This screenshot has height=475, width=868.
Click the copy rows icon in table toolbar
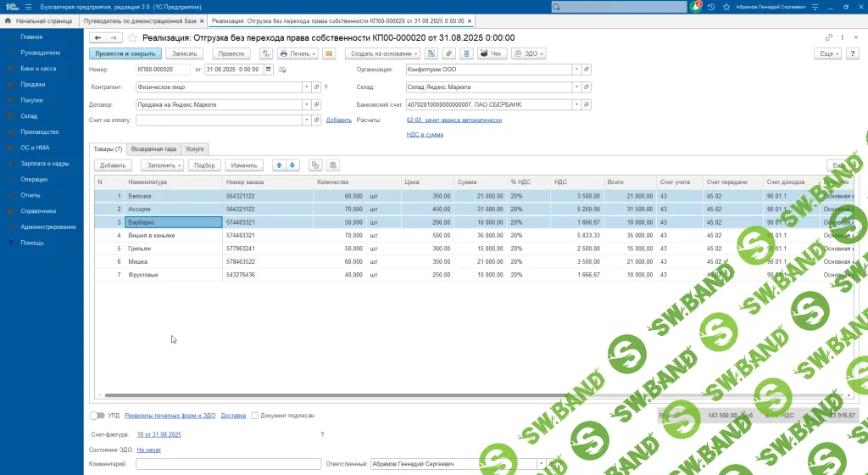pyautogui.click(x=315, y=165)
